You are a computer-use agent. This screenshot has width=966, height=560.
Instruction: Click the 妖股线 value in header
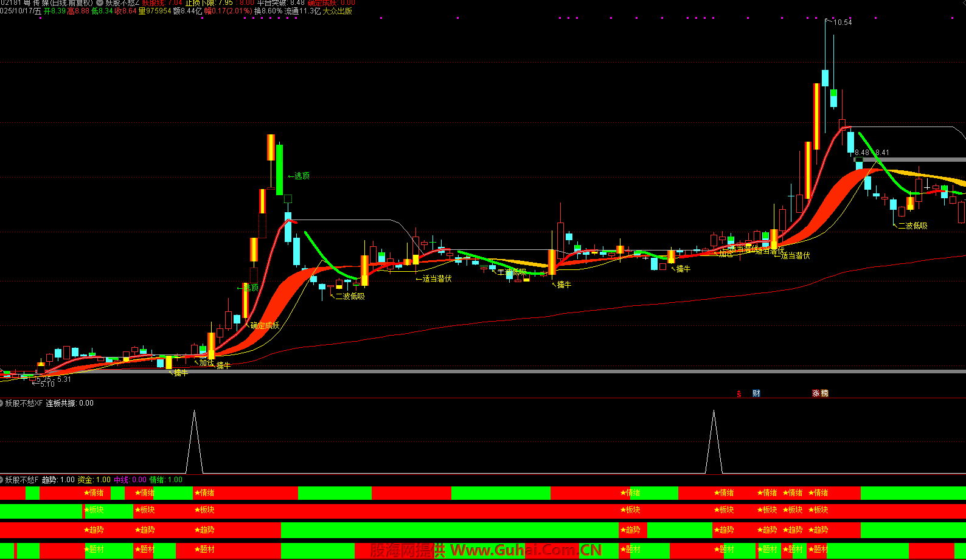click(162, 2)
